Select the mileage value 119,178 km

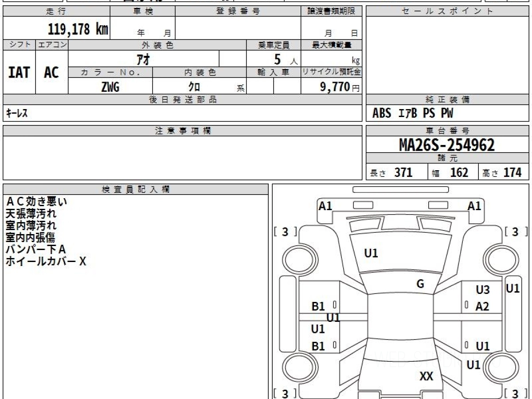coord(78,30)
